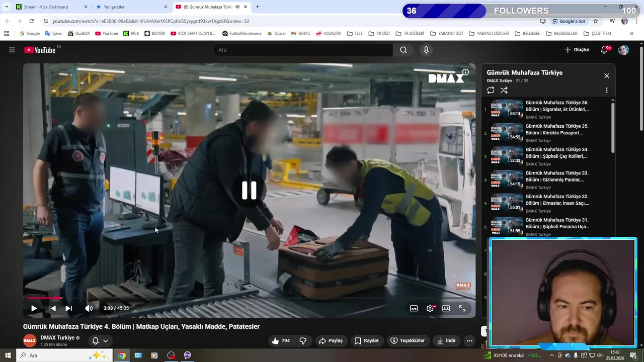
Task: Dislike the video with thumbs down
Action: pos(303,341)
